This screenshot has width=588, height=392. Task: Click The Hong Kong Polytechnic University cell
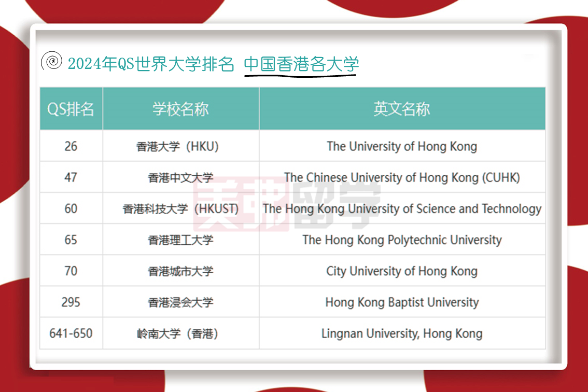tap(402, 240)
